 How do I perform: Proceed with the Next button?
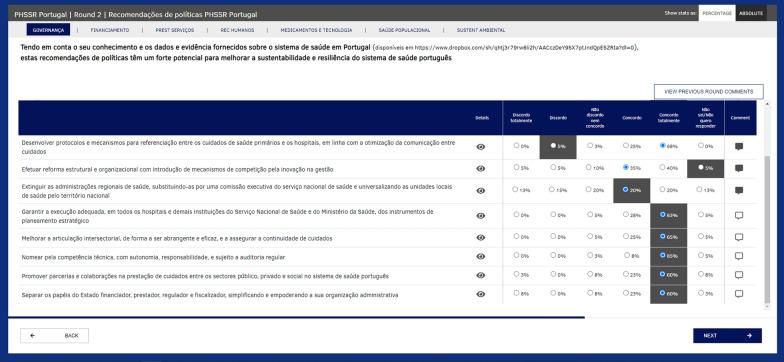(x=727, y=336)
